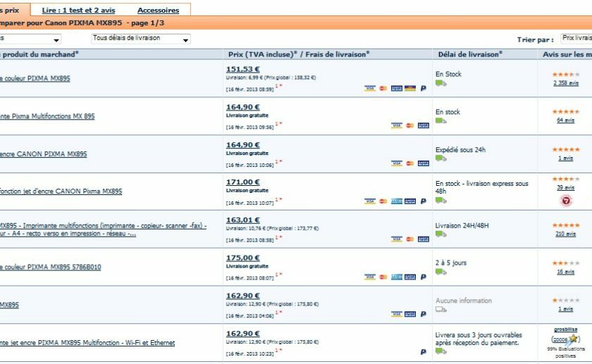Screen dimensions: 592x364
Task: Click the Visa icon in the 163,01 € row
Action: click(x=396, y=239)
